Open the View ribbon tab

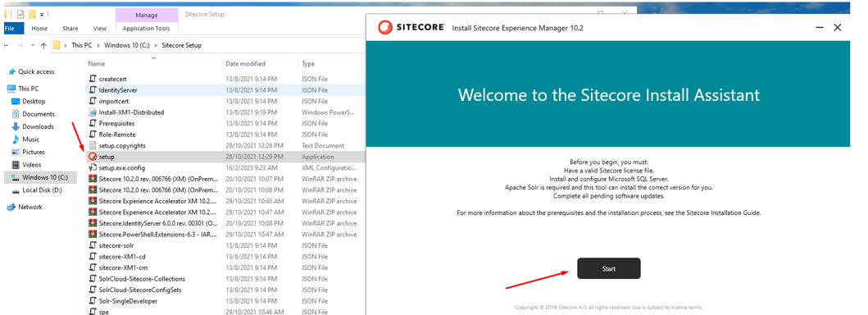click(x=100, y=28)
